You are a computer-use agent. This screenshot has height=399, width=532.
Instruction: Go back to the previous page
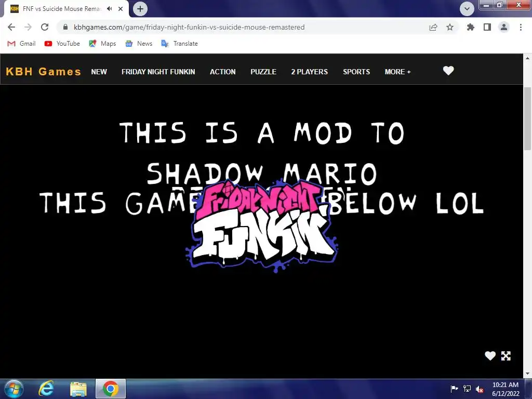11,27
